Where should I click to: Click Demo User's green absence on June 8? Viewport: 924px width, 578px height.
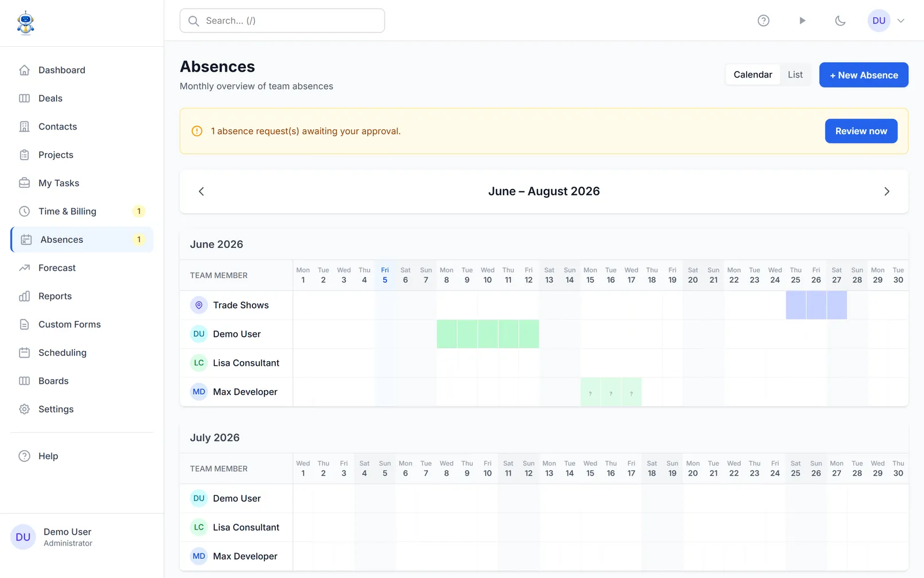[x=447, y=334]
